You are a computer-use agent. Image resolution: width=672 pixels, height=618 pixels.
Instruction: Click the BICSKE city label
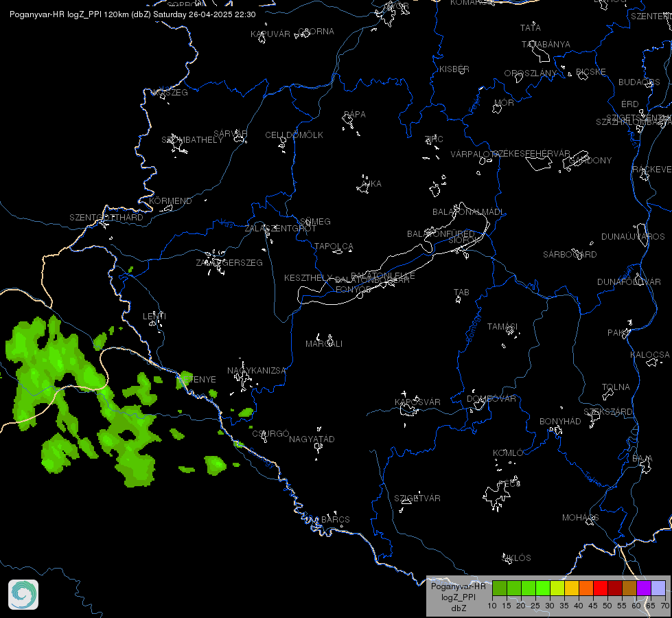[x=591, y=72]
